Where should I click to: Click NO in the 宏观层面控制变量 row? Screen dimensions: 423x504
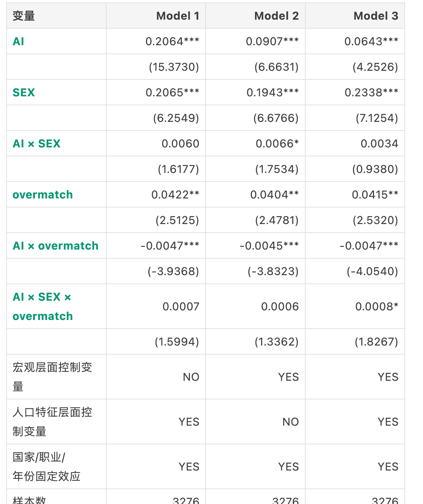pyautogui.click(x=191, y=377)
